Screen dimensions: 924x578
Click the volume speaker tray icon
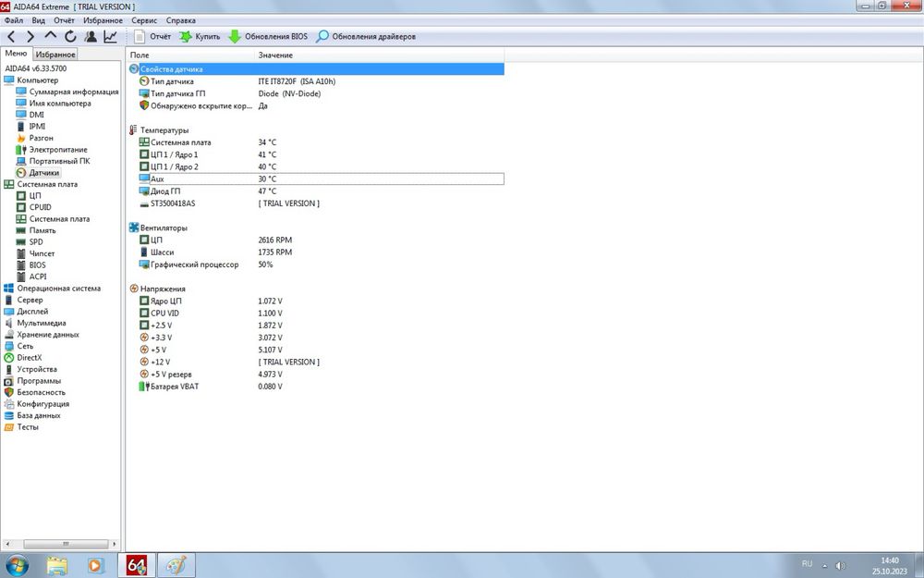click(x=840, y=565)
